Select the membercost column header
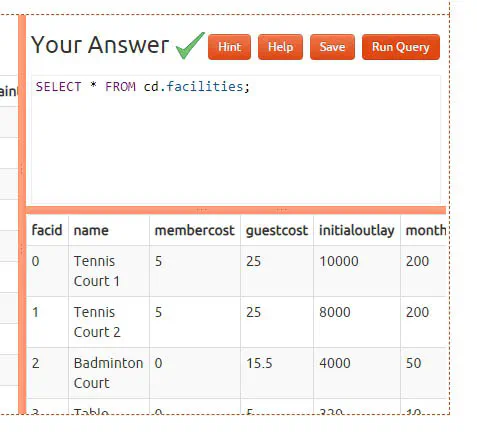This screenshot has width=477, height=435. tap(195, 230)
